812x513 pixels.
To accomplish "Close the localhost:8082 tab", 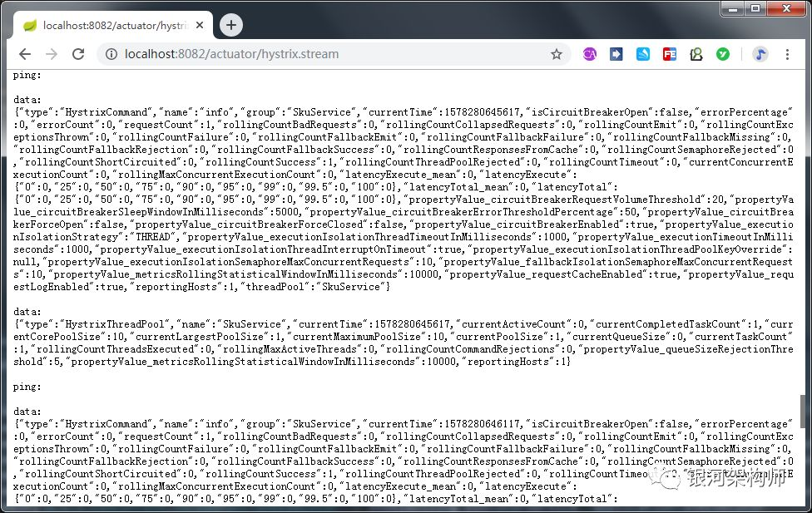I will (x=200, y=26).
